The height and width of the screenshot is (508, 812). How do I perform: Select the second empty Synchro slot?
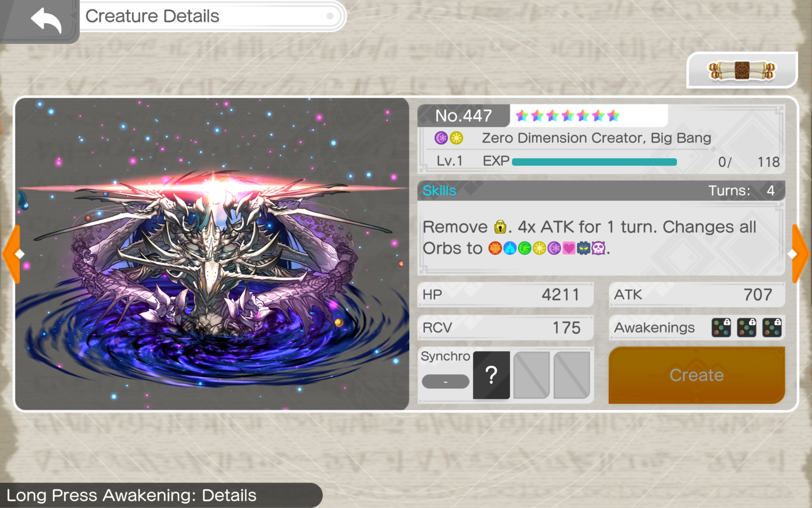(532, 375)
